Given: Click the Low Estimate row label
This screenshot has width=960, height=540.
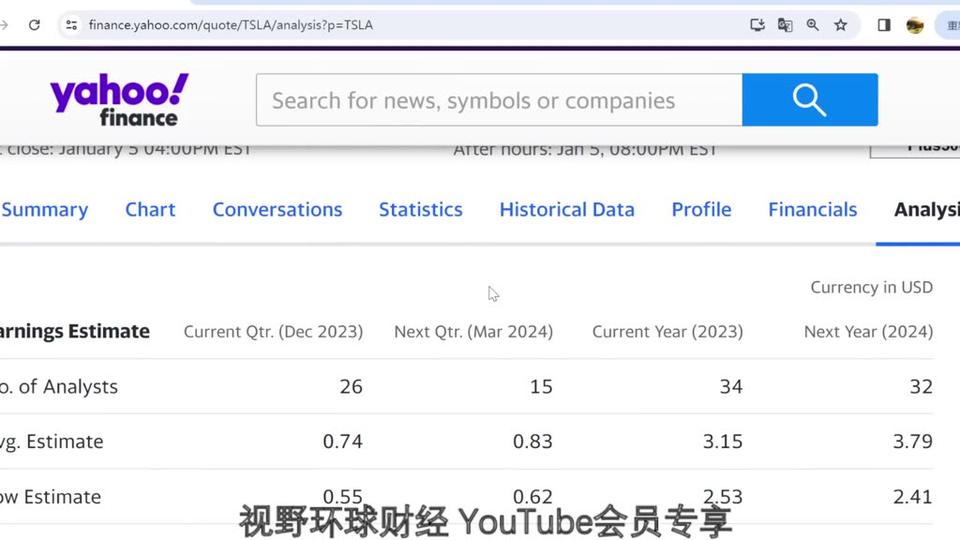Looking at the screenshot, I should [50, 497].
